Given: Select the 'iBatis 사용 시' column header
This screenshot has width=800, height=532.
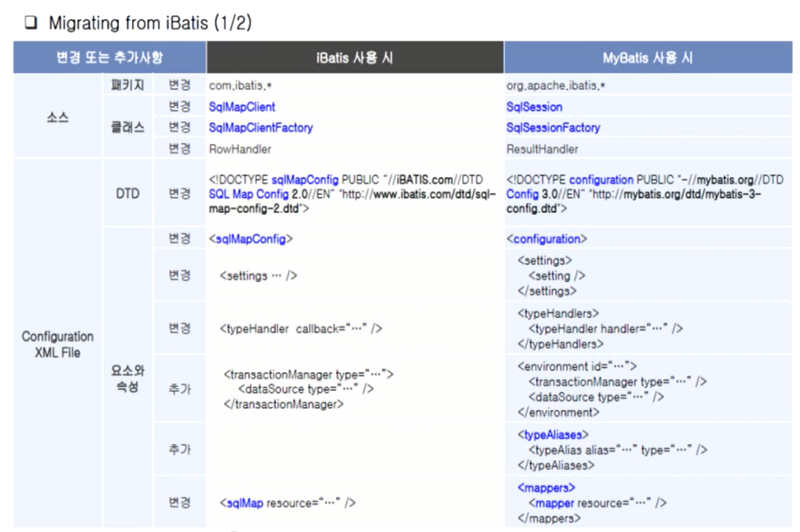Looking at the screenshot, I should coord(355,57).
